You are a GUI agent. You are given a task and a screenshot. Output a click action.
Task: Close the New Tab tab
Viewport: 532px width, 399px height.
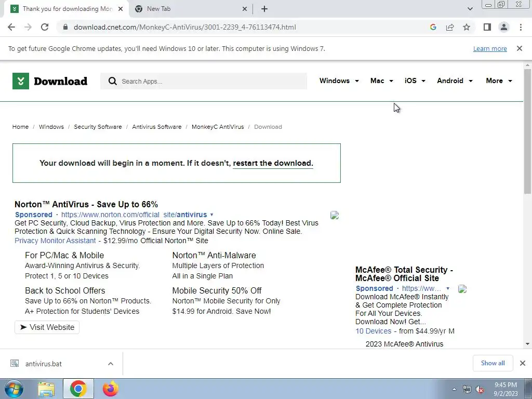click(245, 9)
